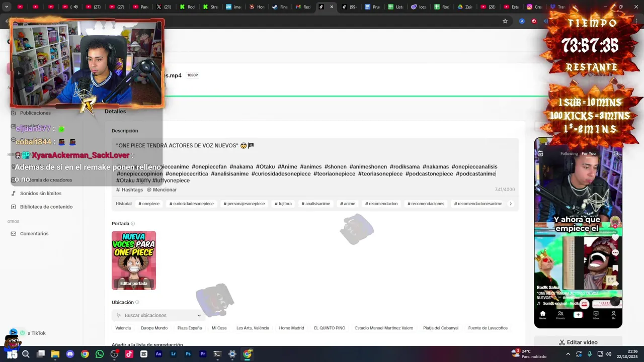Open File Explorer from the taskbar
The image size is (644, 362).
(55, 354)
